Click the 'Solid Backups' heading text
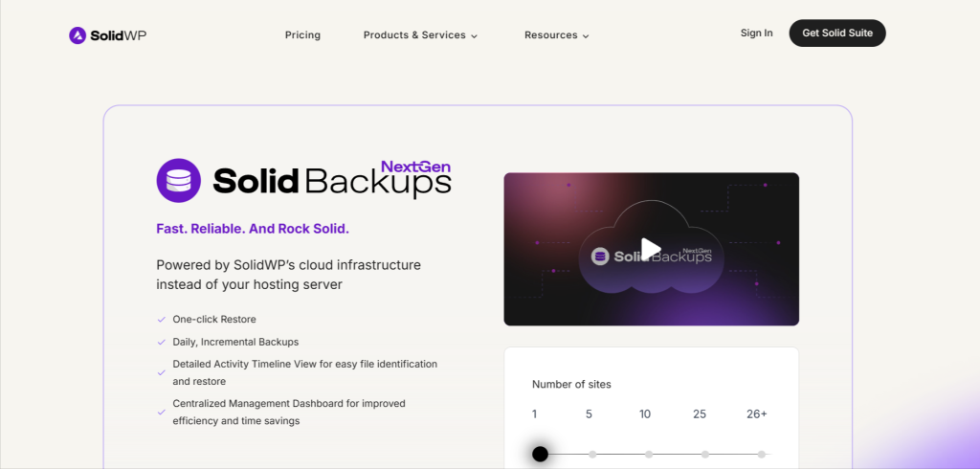The width and height of the screenshot is (980, 469). (331, 181)
